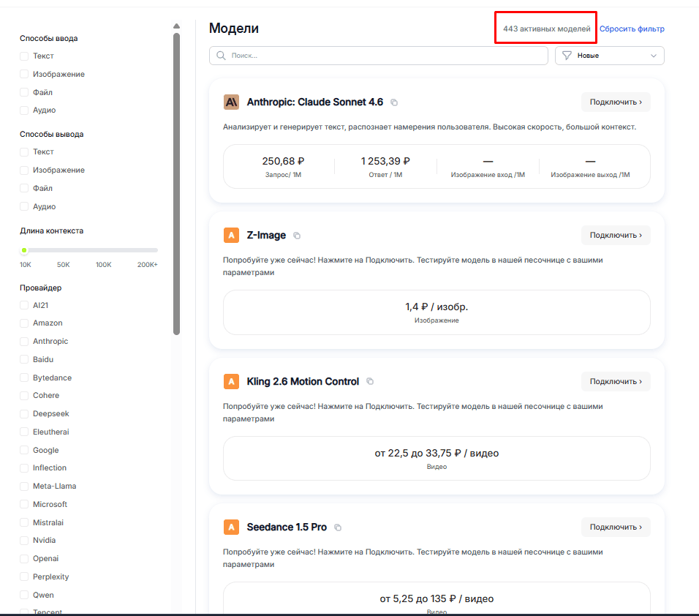The image size is (699, 616).
Task: Click the context length slider handle
Action: 24,250
